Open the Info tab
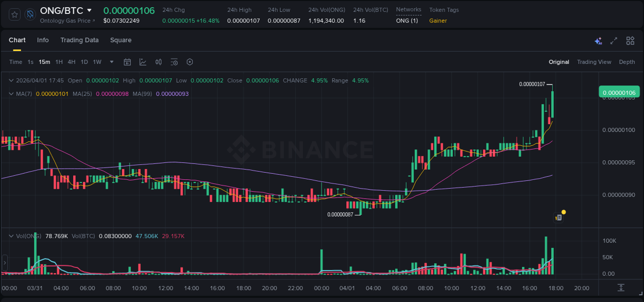Image resolution: width=644 pixels, height=302 pixels. click(43, 40)
